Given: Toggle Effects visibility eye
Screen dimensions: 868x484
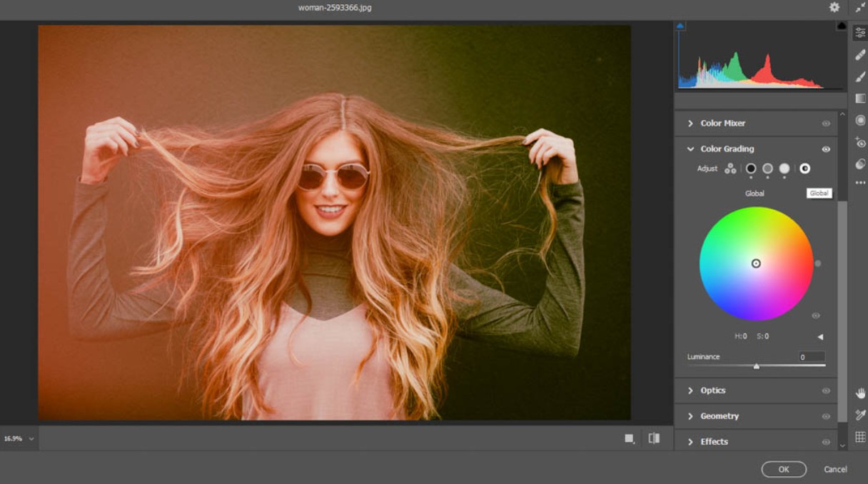Looking at the screenshot, I should point(826,442).
